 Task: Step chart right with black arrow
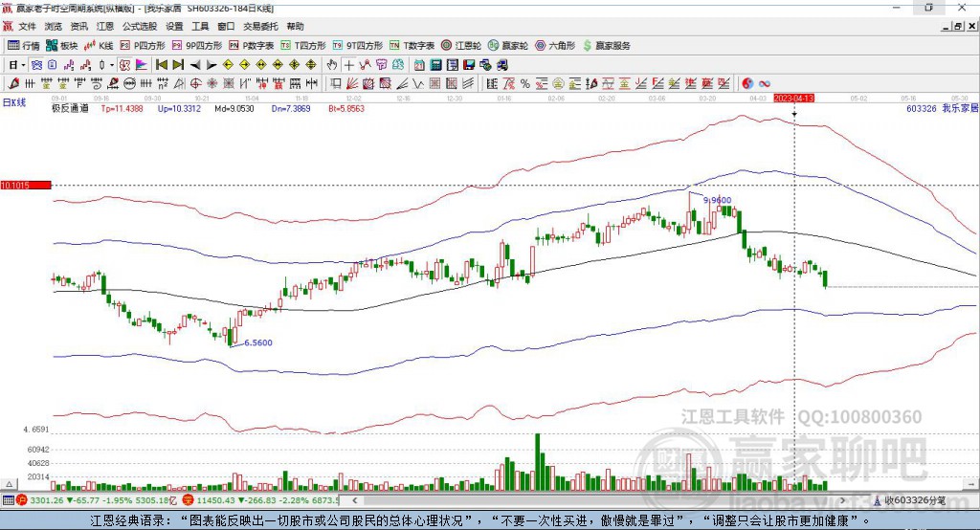tap(212, 65)
